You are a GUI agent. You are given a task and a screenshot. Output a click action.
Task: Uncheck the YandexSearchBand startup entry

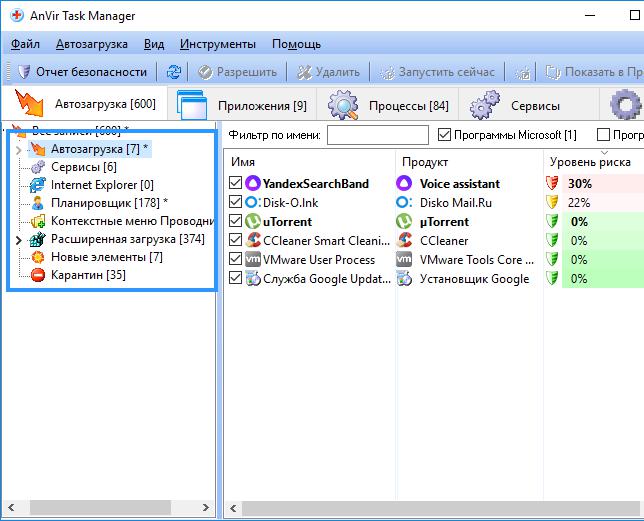[x=235, y=183]
